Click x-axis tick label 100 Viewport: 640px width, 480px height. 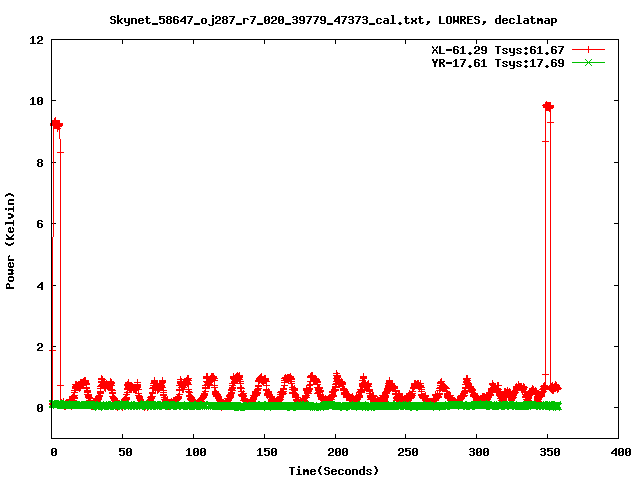(x=196, y=452)
